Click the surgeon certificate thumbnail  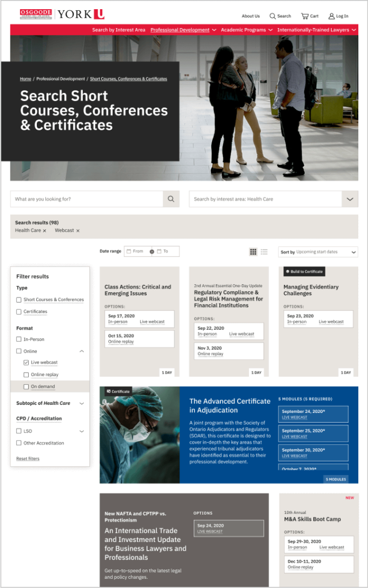[x=140, y=435]
